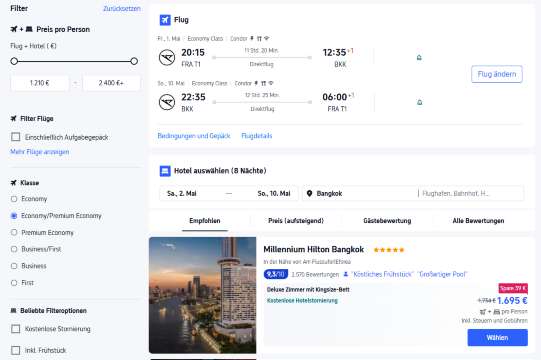This screenshot has height=360, width=541.
Task: Click the blue hotel bed icon
Action: point(165,171)
